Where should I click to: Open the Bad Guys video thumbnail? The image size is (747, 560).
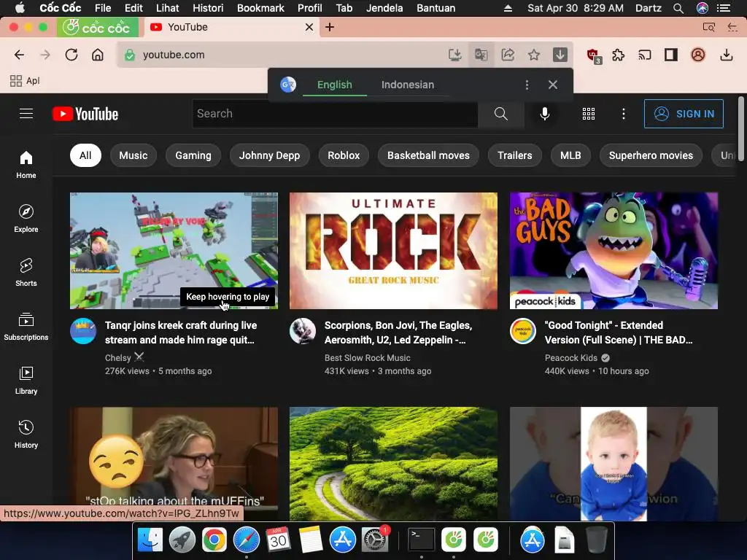pos(614,251)
